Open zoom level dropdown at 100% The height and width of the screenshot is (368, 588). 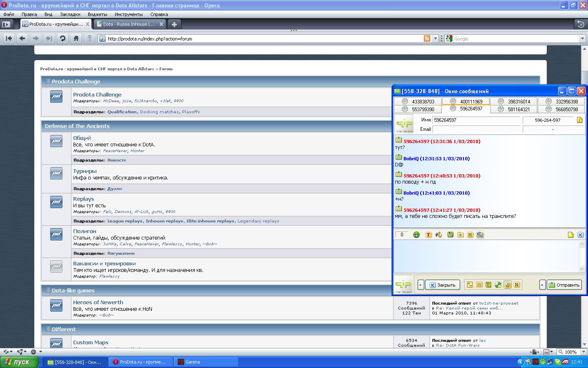point(583,352)
